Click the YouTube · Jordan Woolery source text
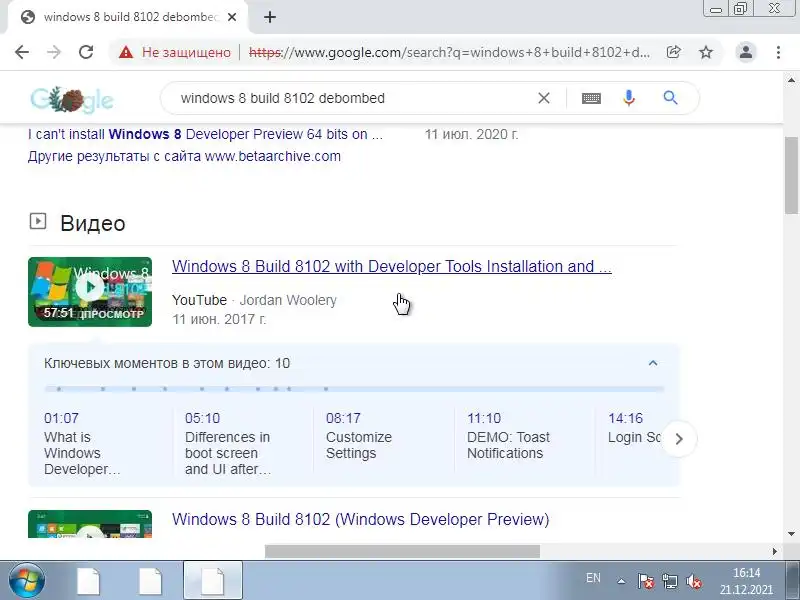Image resolution: width=800 pixels, height=600 pixels. point(254,300)
